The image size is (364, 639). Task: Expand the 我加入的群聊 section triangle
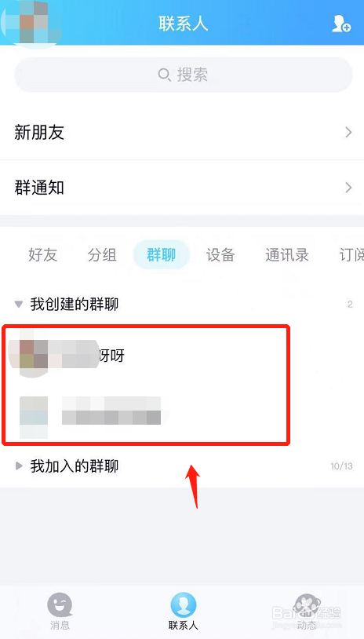tap(18, 466)
